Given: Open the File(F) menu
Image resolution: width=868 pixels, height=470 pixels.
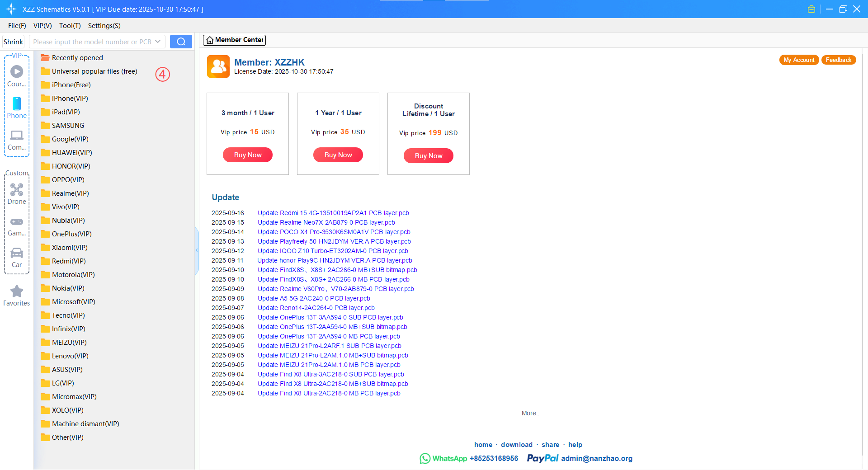Looking at the screenshot, I should [17, 26].
